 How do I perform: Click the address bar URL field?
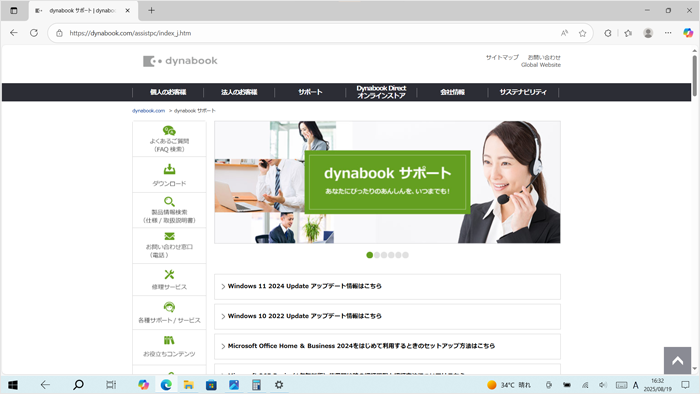click(x=312, y=33)
